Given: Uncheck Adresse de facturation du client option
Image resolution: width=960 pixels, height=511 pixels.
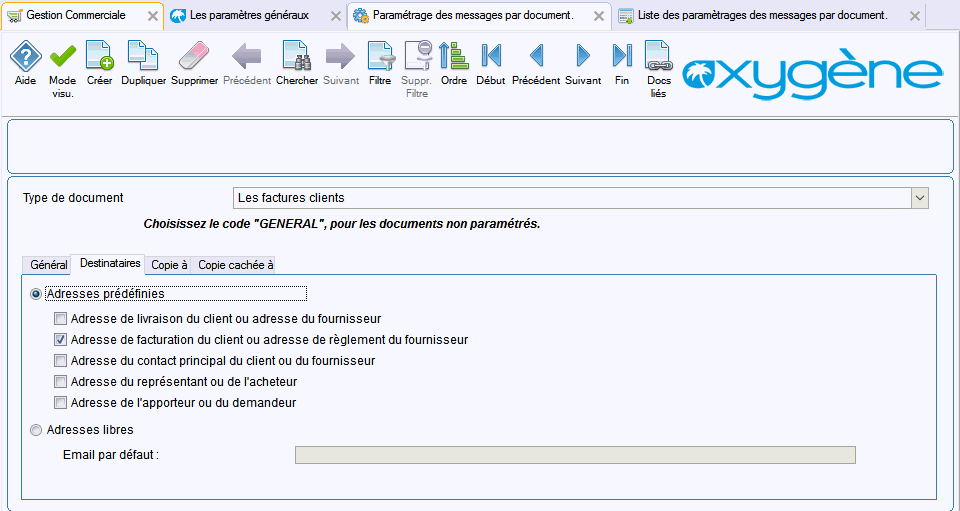Looking at the screenshot, I should click(60, 340).
